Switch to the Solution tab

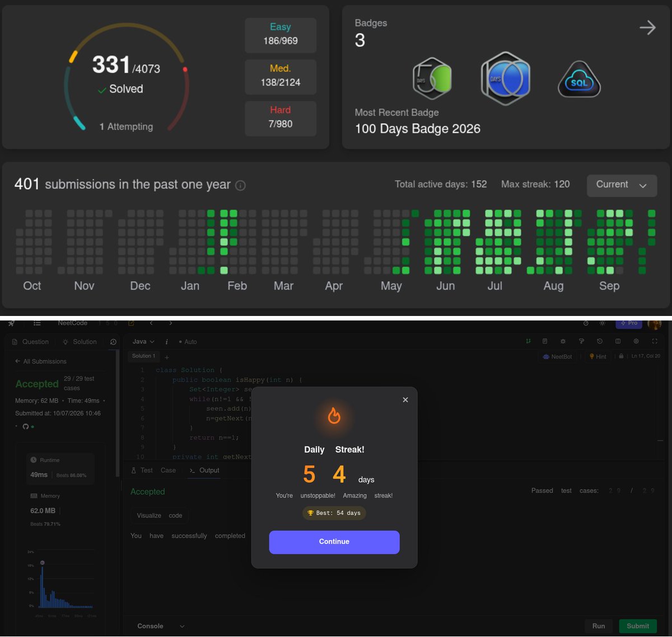click(80, 342)
